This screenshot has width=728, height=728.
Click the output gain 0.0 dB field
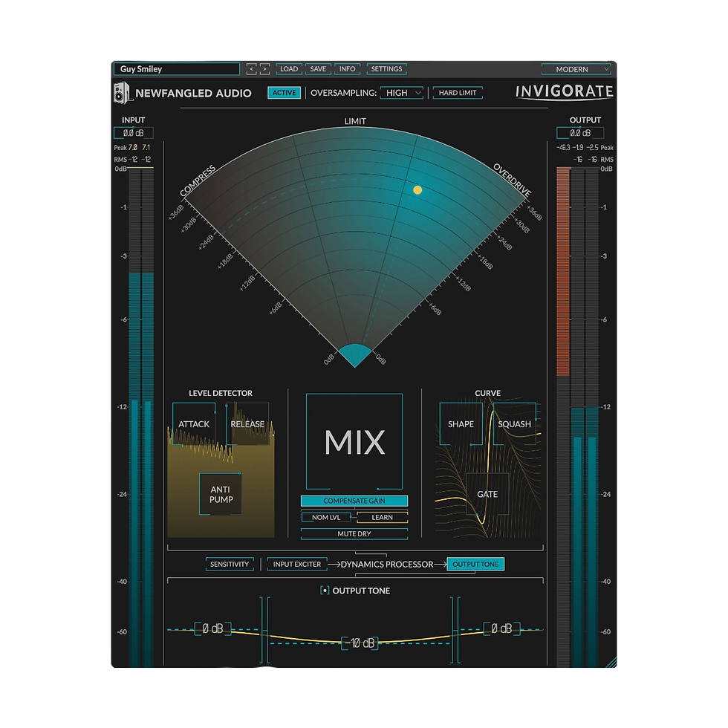click(580, 133)
